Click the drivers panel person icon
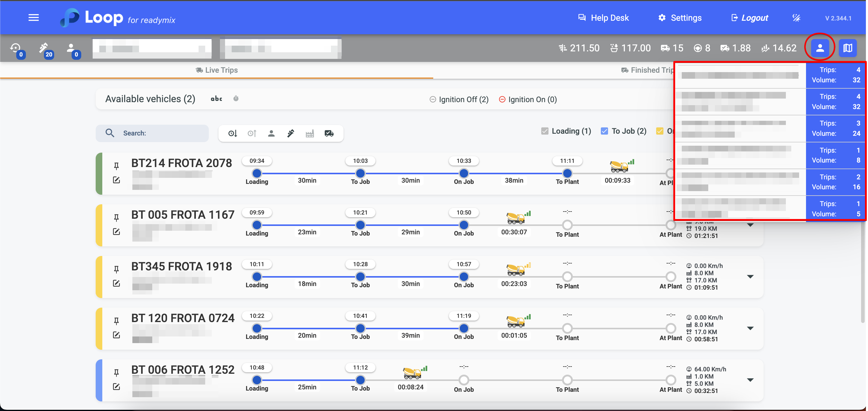 820,48
